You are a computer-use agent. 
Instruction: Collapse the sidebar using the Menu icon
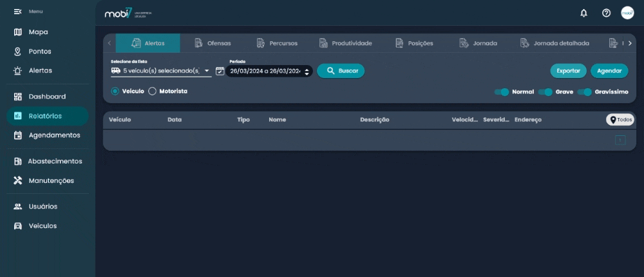point(17,12)
